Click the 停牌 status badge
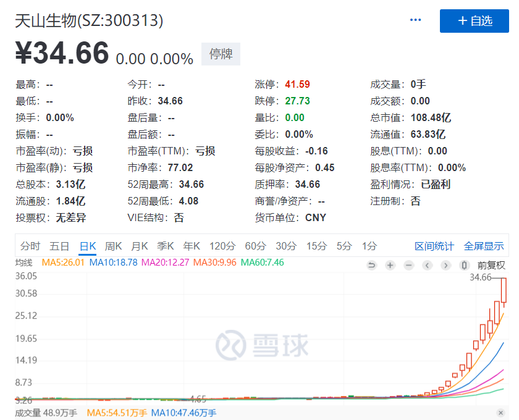Screen dimensions: 519x420 (221, 54)
